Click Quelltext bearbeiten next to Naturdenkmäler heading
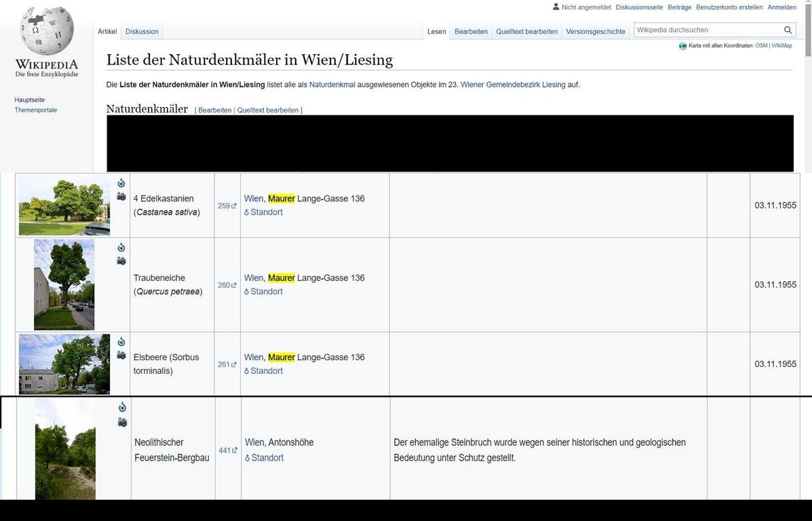The height and width of the screenshot is (521, 812). [x=268, y=111]
